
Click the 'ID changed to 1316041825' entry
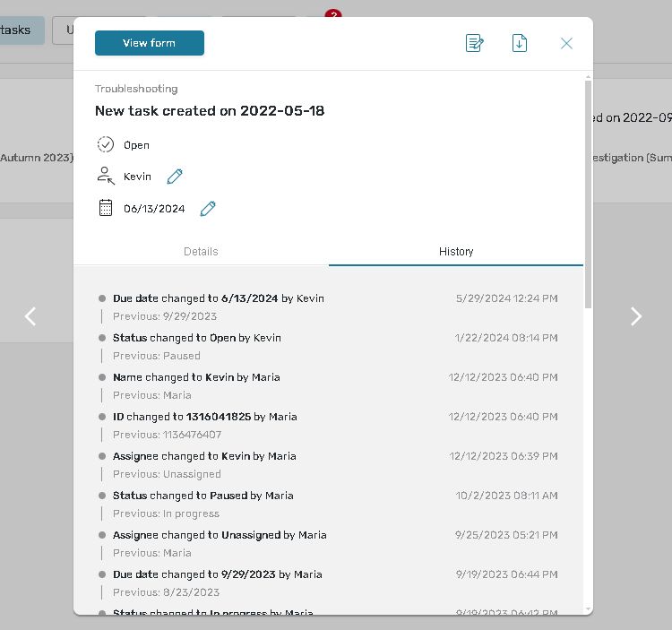204,417
